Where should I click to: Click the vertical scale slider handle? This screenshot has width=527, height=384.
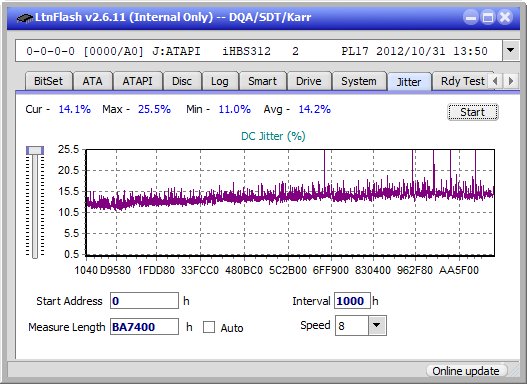[35, 151]
